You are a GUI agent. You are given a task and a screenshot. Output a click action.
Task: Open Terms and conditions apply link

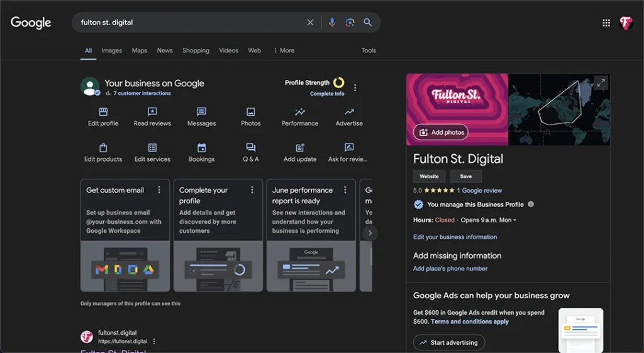(469, 322)
